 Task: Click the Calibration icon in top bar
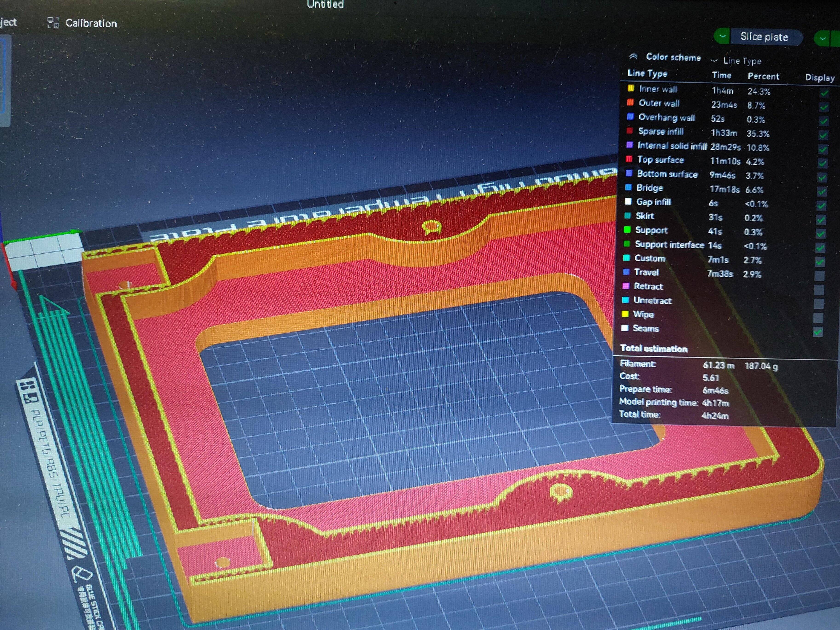coord(53,23)
